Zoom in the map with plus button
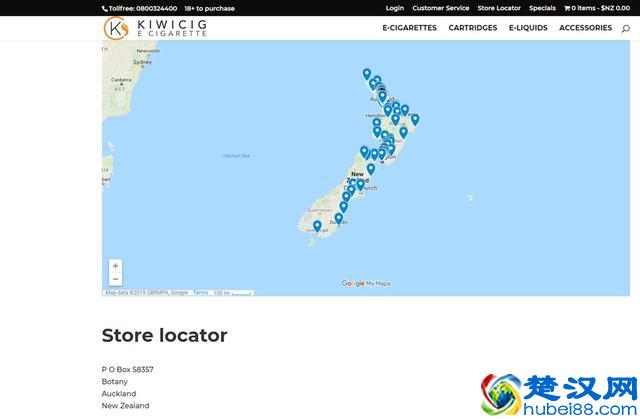Viewport: 640px width, 419px height. (x=115, y=266)
